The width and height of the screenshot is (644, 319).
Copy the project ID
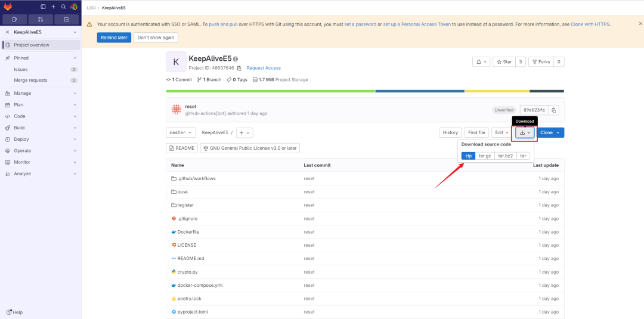[x=239, y=68]
